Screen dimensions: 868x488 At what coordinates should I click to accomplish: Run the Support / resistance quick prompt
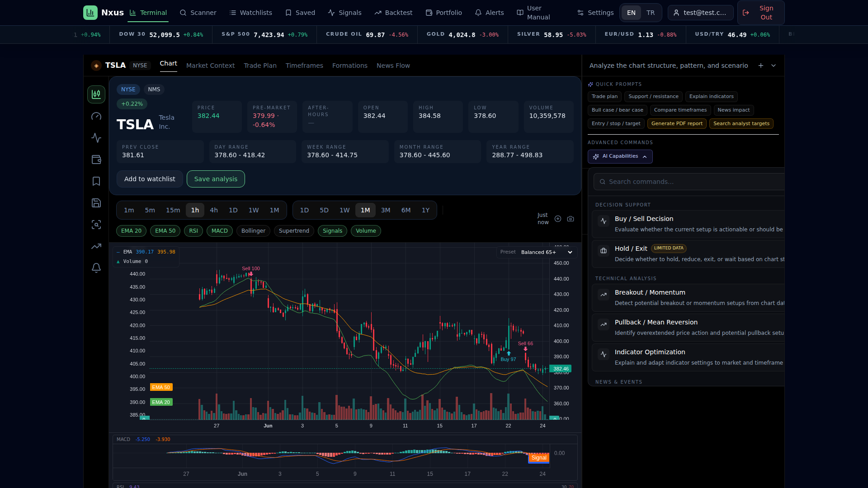click(653, 97)
